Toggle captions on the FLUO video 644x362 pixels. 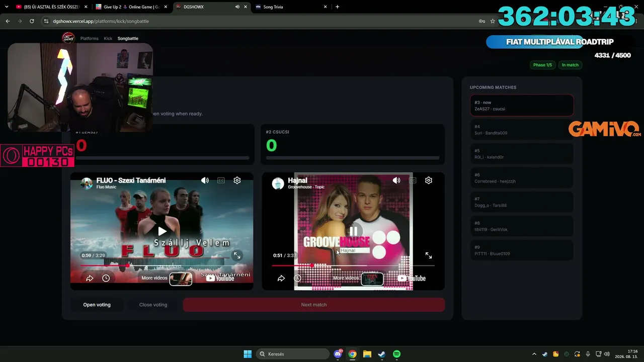tap(221, 180)
